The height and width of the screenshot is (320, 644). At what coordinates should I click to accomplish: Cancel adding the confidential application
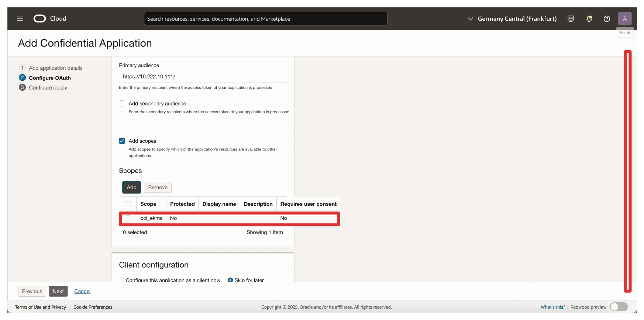click(82, 291)
